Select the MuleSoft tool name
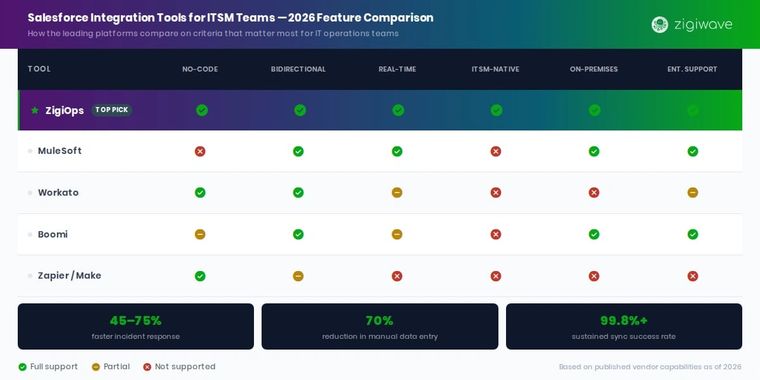 pos(60,151)
